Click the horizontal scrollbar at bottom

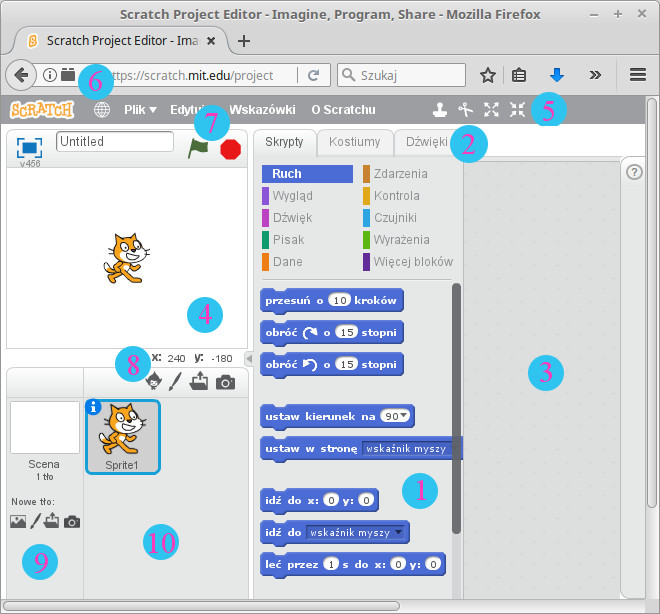(x=201, y=606)
